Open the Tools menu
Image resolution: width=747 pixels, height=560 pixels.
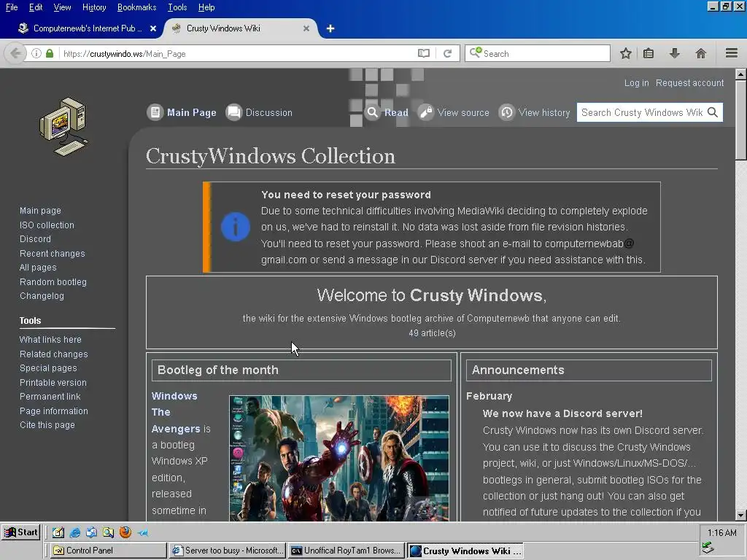[x=177, y=7]
